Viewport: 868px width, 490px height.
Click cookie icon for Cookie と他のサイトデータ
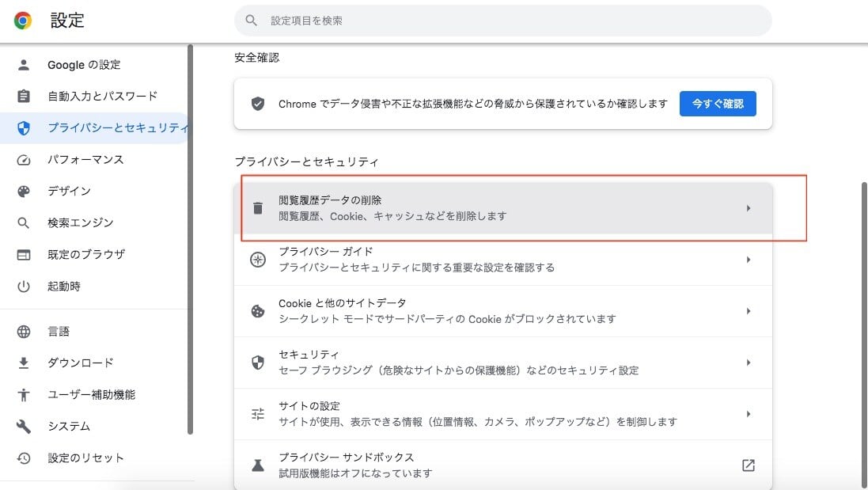point(257,311)
